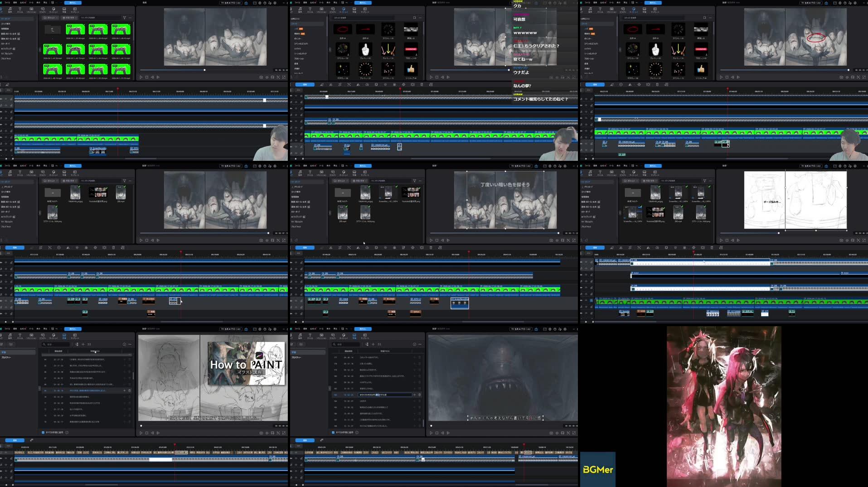Lock the top video track
The image size is (868, 487).
tap(12, 99)
